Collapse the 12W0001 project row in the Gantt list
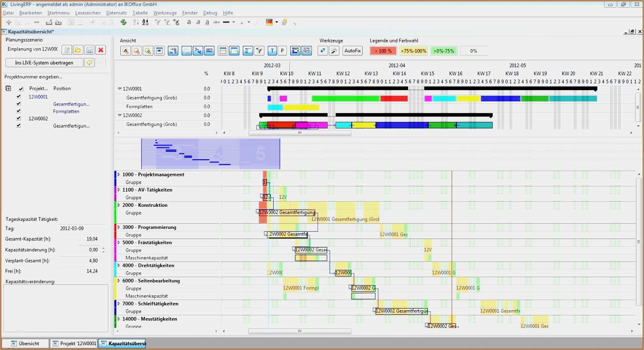Screen dimensions: 644x350 (x=119, y=89)
